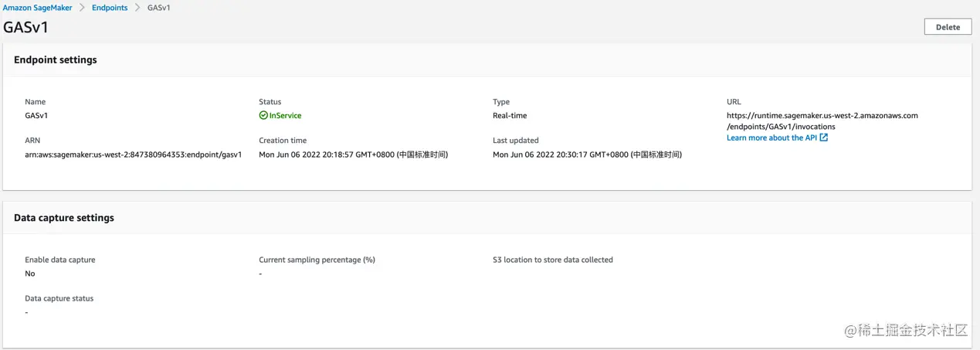
Task: Open the Amazon SageMaker breadcrumb link
Action: coord(37,8)
